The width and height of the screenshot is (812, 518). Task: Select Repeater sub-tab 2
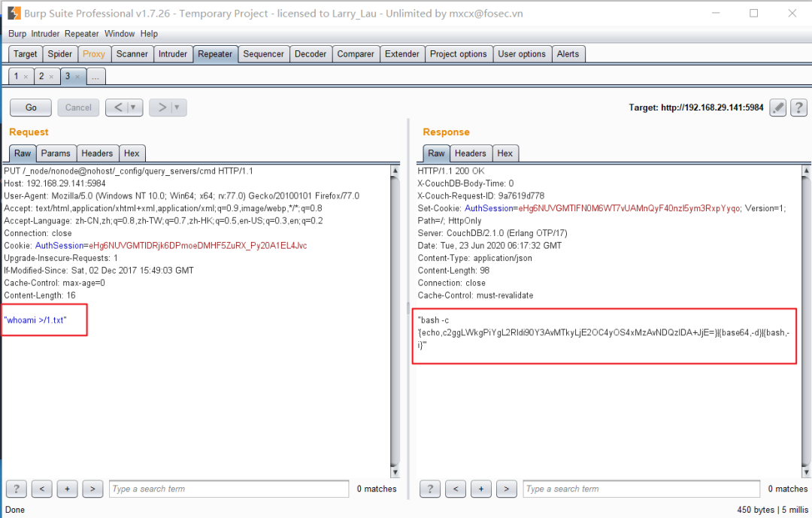pos(42,76)
